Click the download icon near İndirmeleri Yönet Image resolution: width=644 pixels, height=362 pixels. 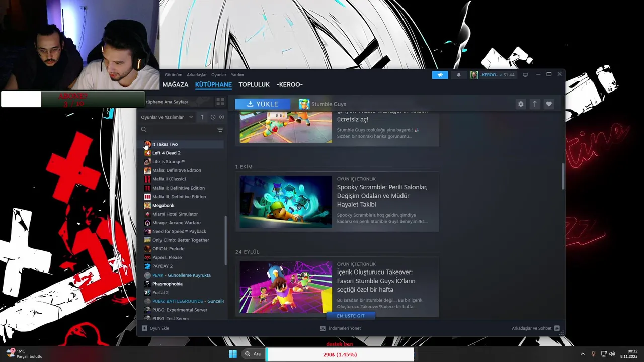(x=323, y=328)
